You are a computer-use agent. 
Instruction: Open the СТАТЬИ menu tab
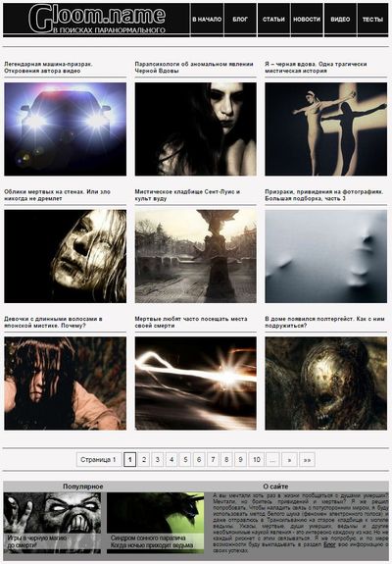point(273,20)
